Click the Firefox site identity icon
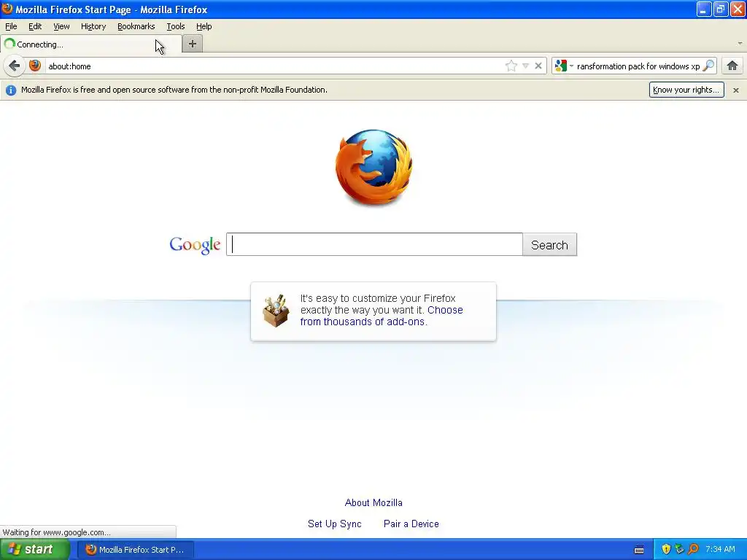 coord(35,66)
